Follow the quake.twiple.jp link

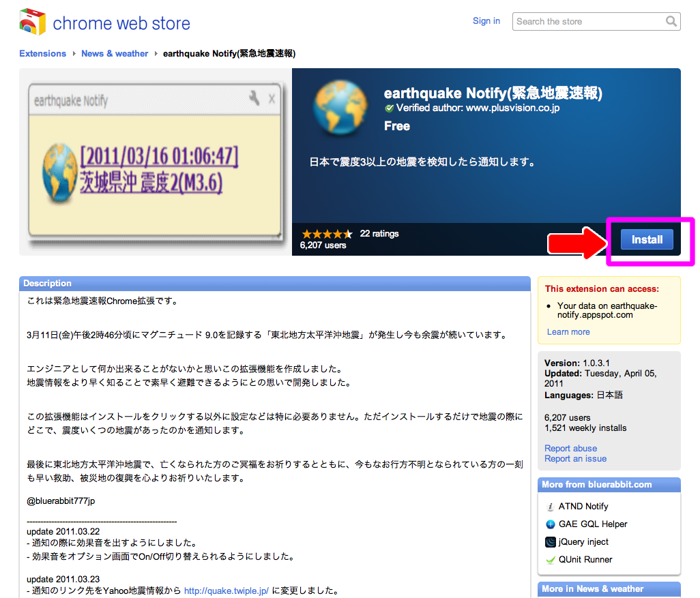click(227, 591)
